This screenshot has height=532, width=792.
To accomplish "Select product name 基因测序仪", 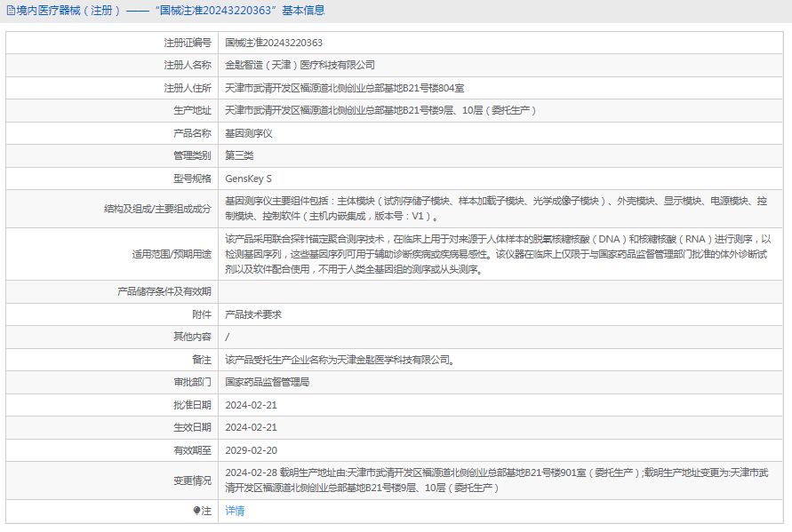I will 249,133.
